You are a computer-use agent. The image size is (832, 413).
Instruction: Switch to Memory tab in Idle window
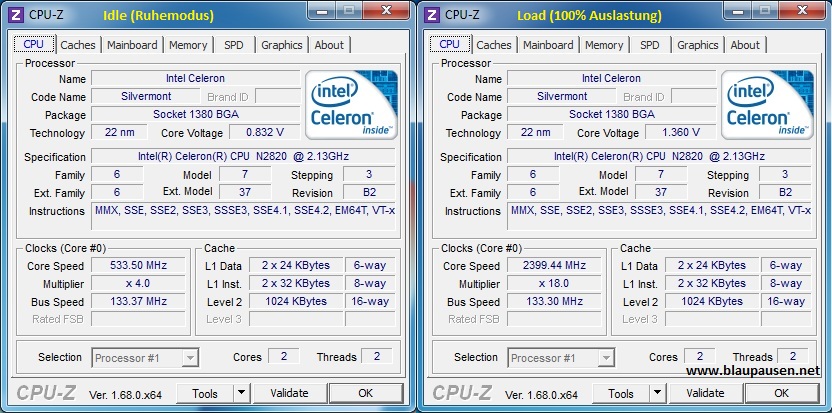click(x=188, y=45)
